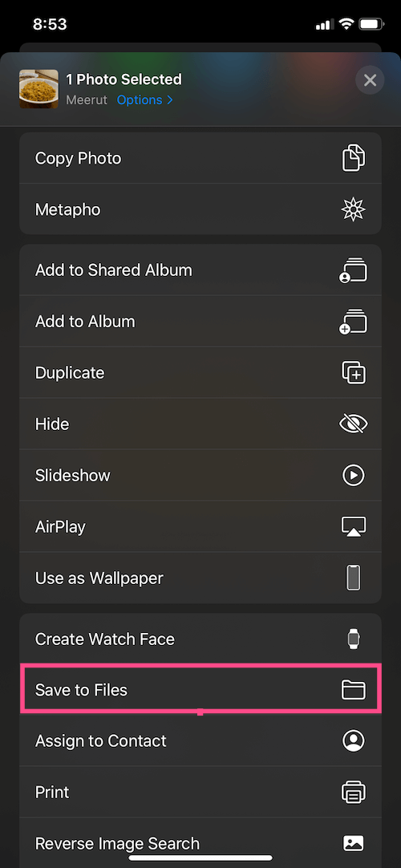Tap the Save to Files folder icon
The width and height of the screenshot is (401, 868).
click(354, 690)
